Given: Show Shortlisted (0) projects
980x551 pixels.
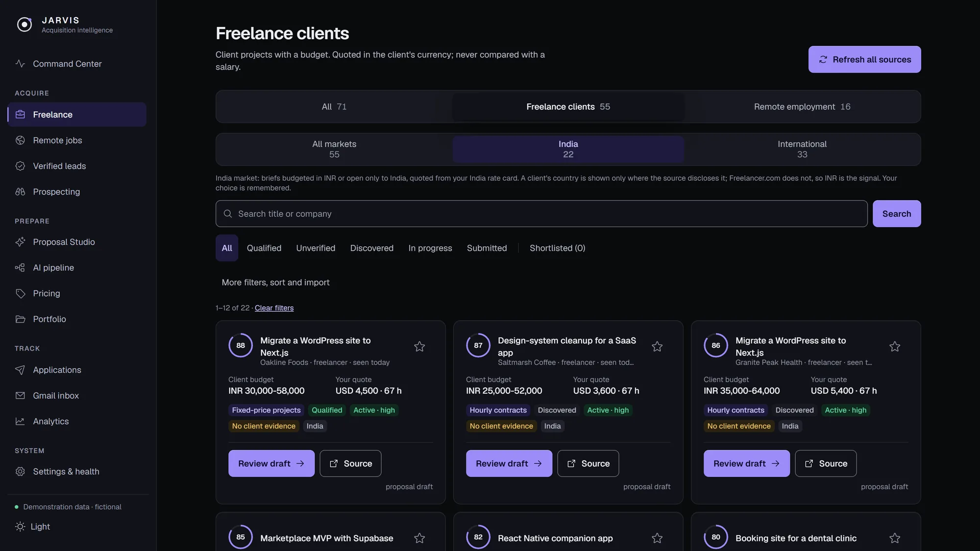Looking at the screenshot, I should click(558, 248).
